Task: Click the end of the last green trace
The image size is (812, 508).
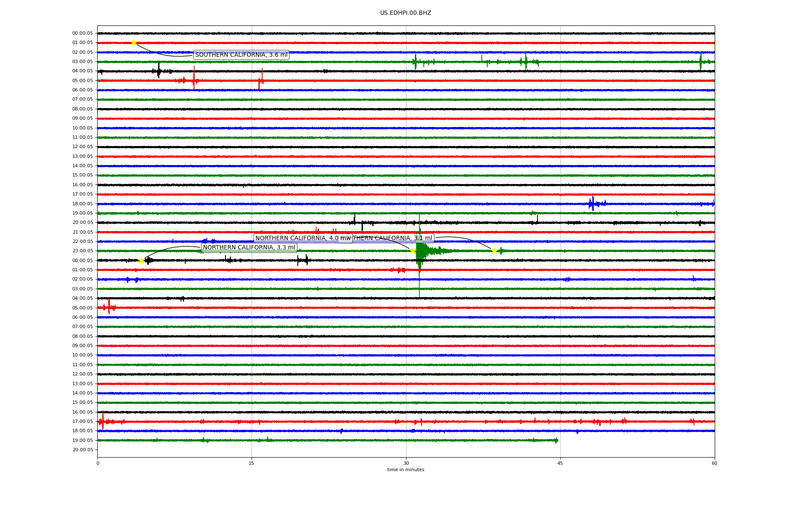Action: 557,441
